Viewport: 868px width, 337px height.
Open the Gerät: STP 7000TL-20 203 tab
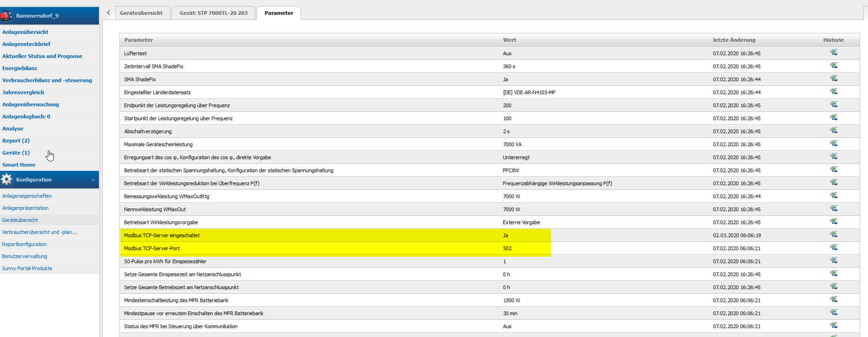tap(214, 13)
